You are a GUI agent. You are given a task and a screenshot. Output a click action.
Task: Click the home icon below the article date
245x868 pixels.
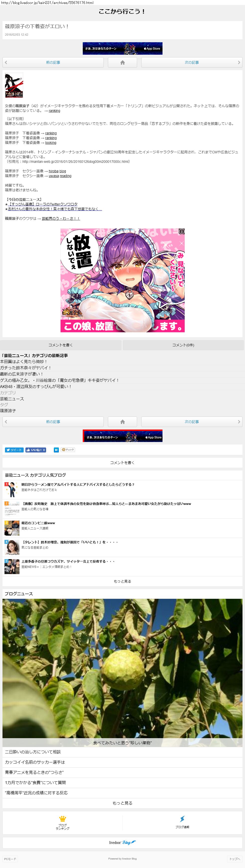(x=123, y=63)
